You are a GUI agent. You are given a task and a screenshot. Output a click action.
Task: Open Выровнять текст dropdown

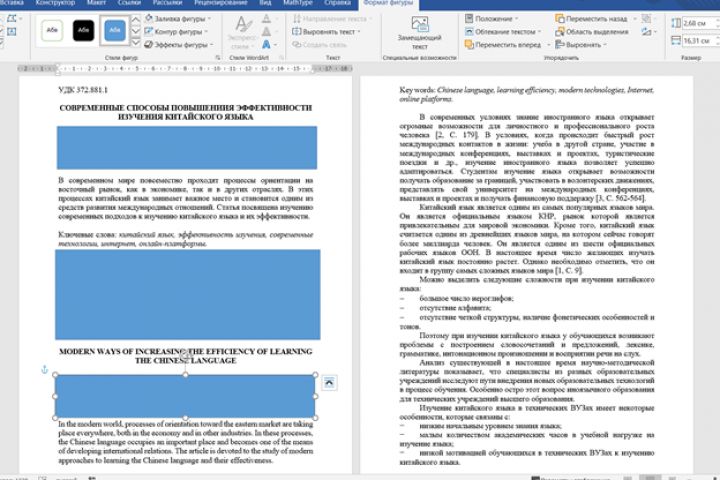[x=326, y=32]
